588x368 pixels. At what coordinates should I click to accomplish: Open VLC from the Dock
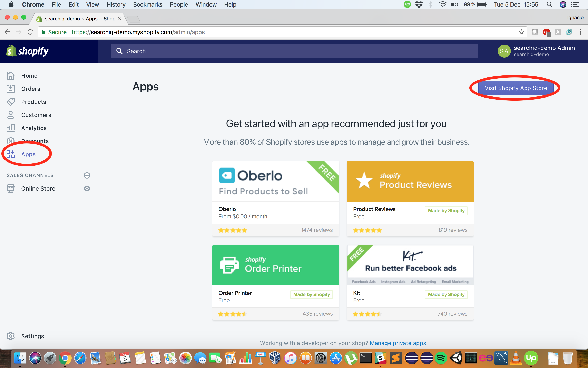(x=516, y=358)
